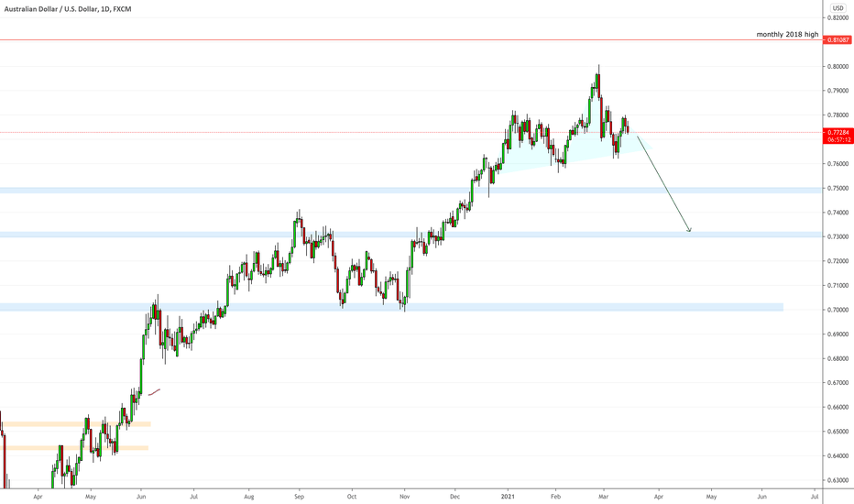Select the blue support zone at 0.70000
This screenshot has height=504, width=854.
(391, 307)
